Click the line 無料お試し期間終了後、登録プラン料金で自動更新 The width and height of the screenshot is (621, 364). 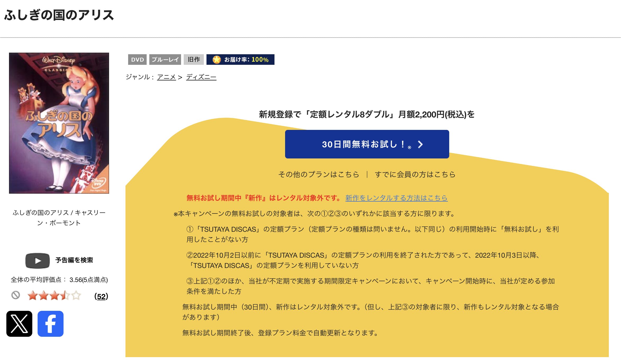(281, 333)
